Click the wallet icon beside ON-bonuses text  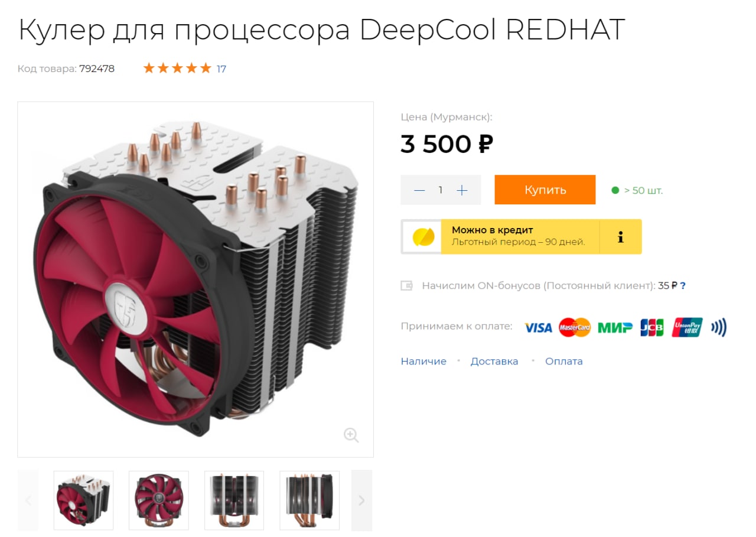pyautogui.click(x=407, y=286)
